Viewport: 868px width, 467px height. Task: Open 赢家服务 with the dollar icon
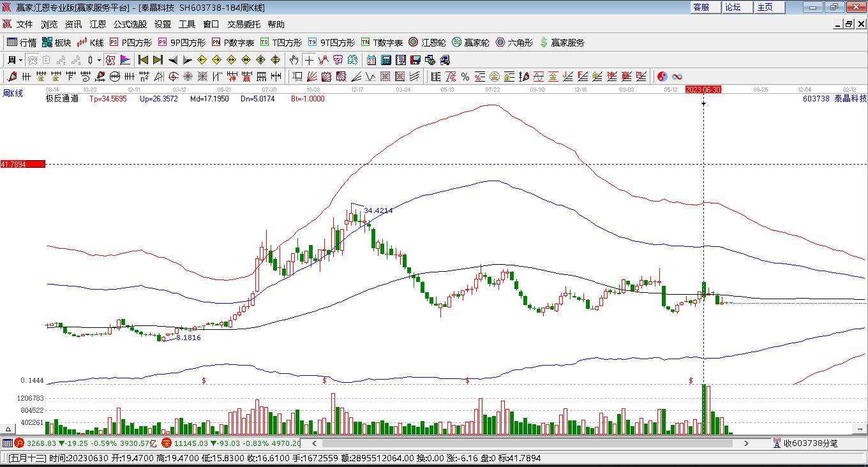(562, 43)
